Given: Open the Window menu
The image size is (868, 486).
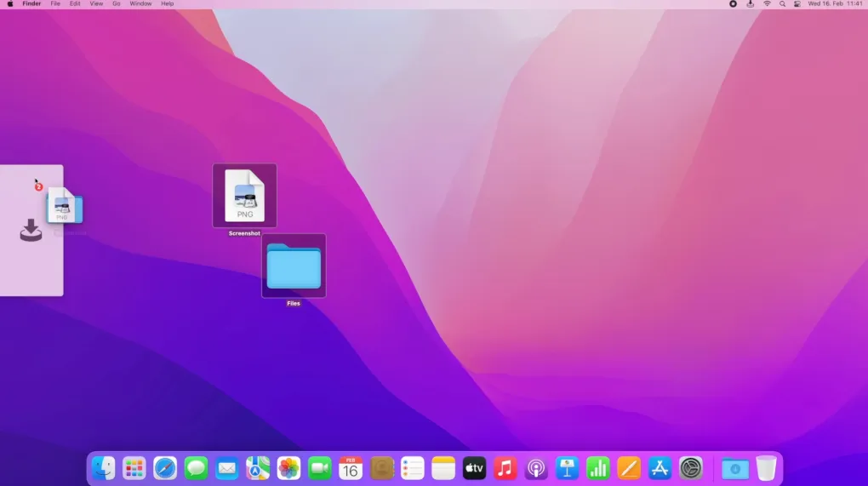Looking at the screenshot, I should 140,4.
